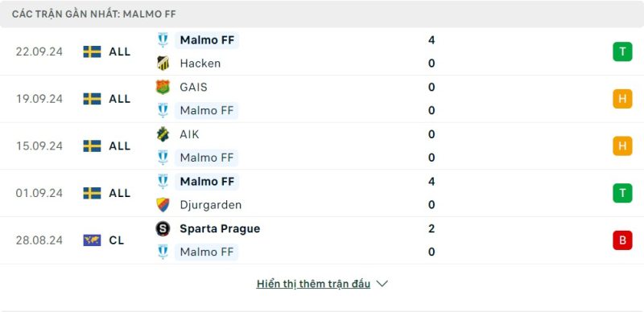This screenshot has width=644, height=312.
Task: Click Malmo FF crest in 22.09.24 match
Action: [163, 40]
